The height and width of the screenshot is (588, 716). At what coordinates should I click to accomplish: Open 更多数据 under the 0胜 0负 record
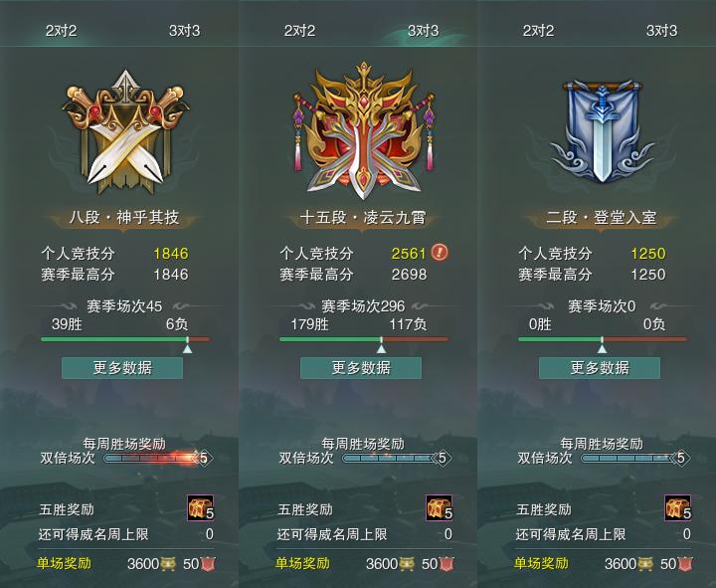click(600, 368)
